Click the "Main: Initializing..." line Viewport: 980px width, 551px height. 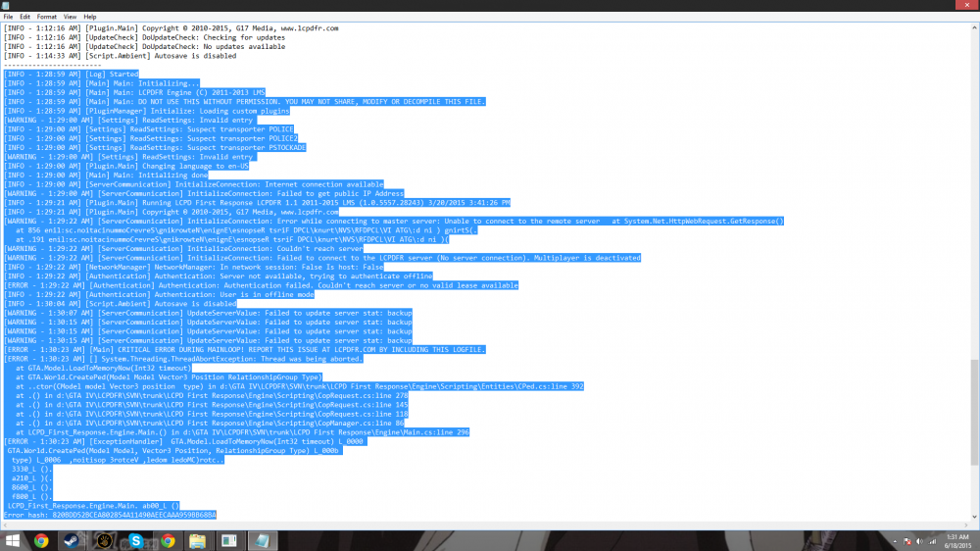tap(102, 83)
